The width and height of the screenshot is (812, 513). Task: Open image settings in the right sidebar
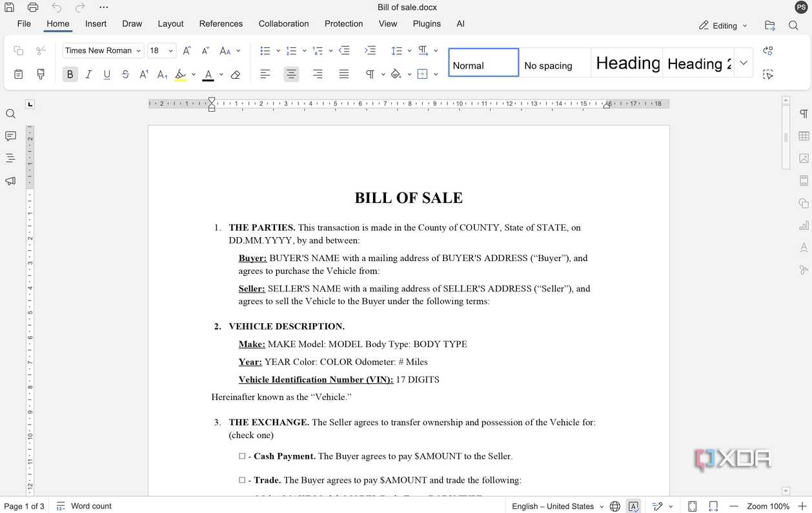point(804,158)
